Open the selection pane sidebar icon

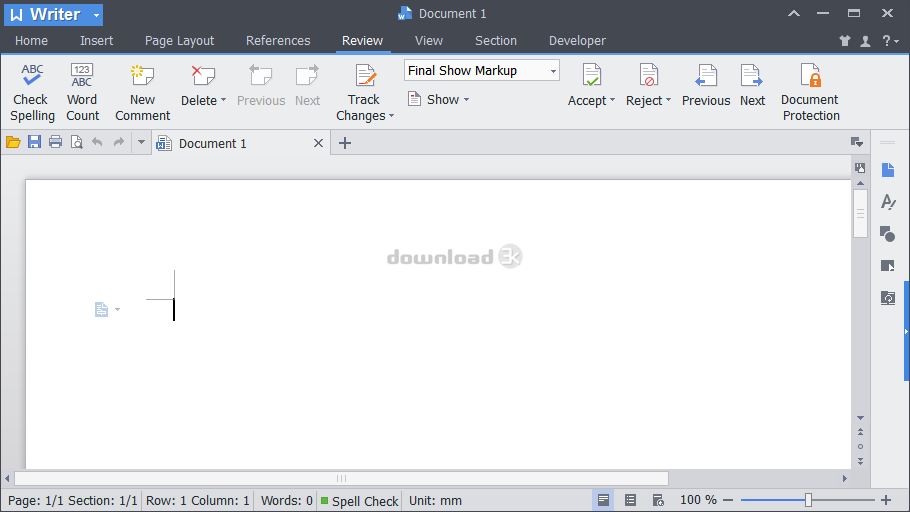click(x=887, y=266)
